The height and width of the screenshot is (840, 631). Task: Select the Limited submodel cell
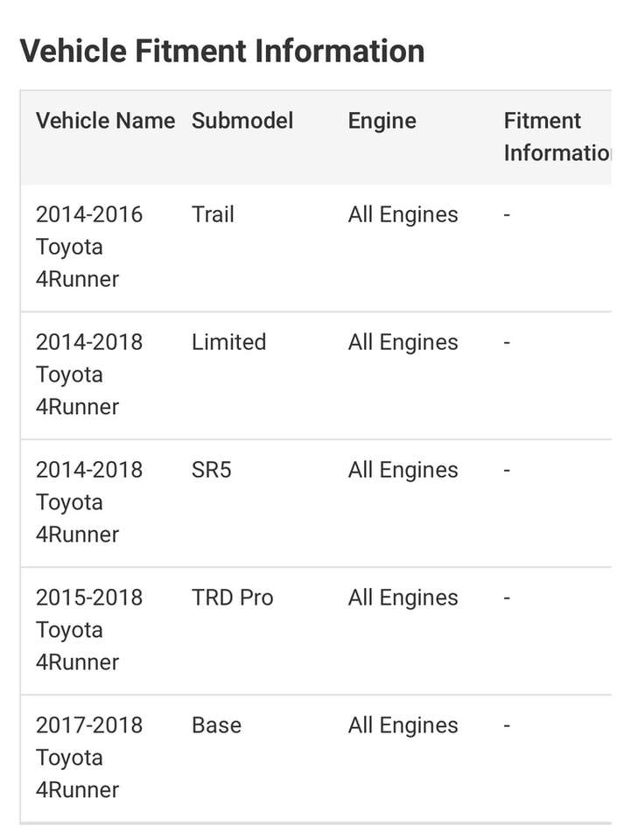click(228, 342)
